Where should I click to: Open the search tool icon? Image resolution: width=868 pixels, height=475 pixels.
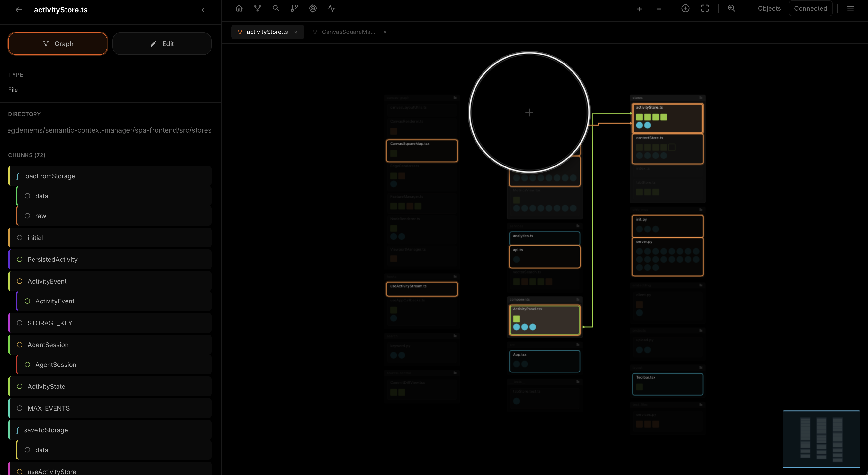[276, 8]
